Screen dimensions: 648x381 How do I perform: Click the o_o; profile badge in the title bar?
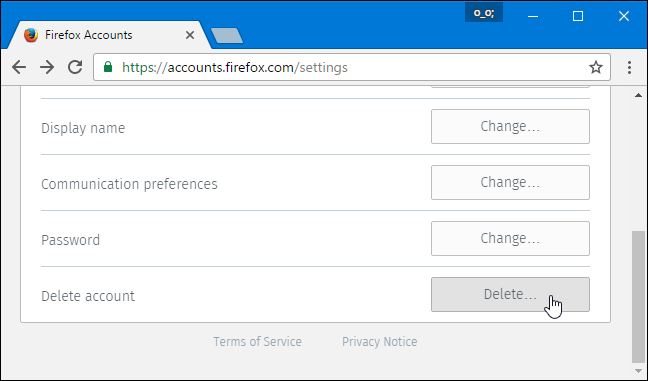(484, 13)
